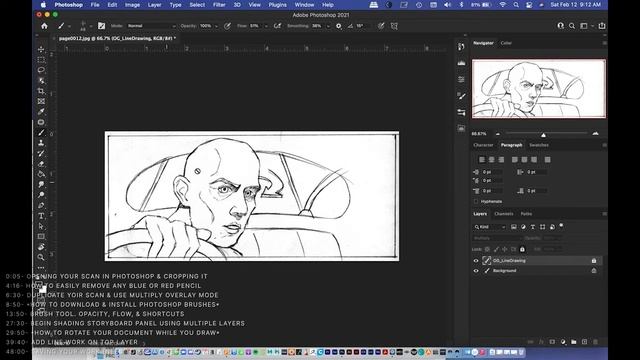Toggle the lock all layer button

click(x=522, y=249)
